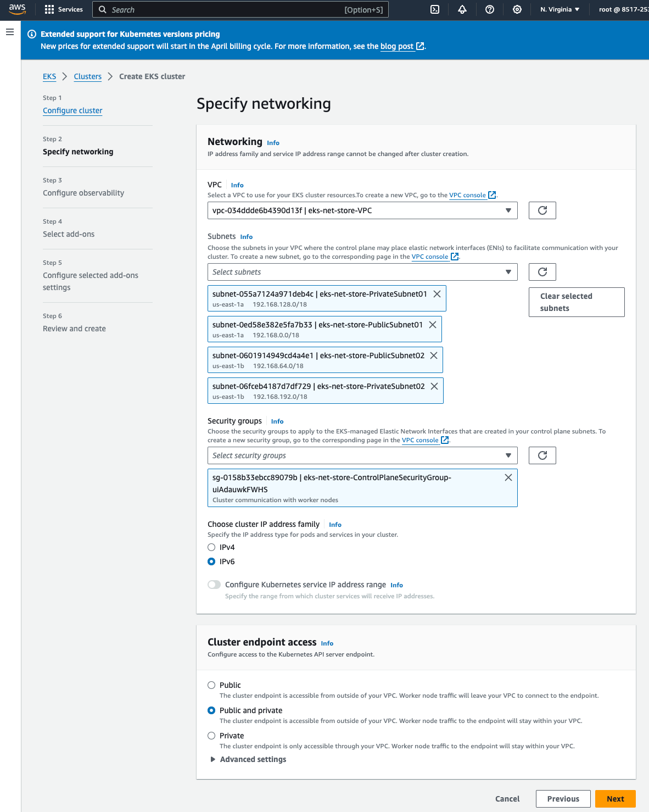Toggle Configure Kubernetes service IP address range
This screenshot has height=812, width=649.
(x=214, y=585)
